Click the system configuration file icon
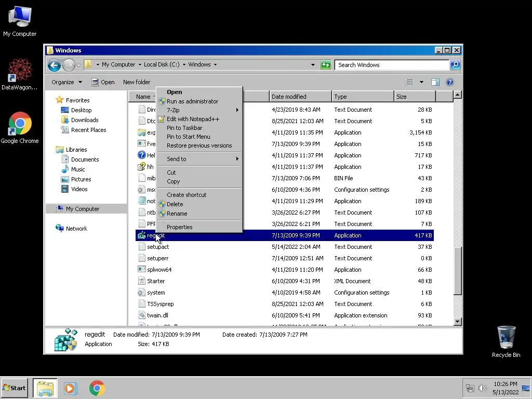This screenshot has height=399, width=532. (x=141, y=292)
